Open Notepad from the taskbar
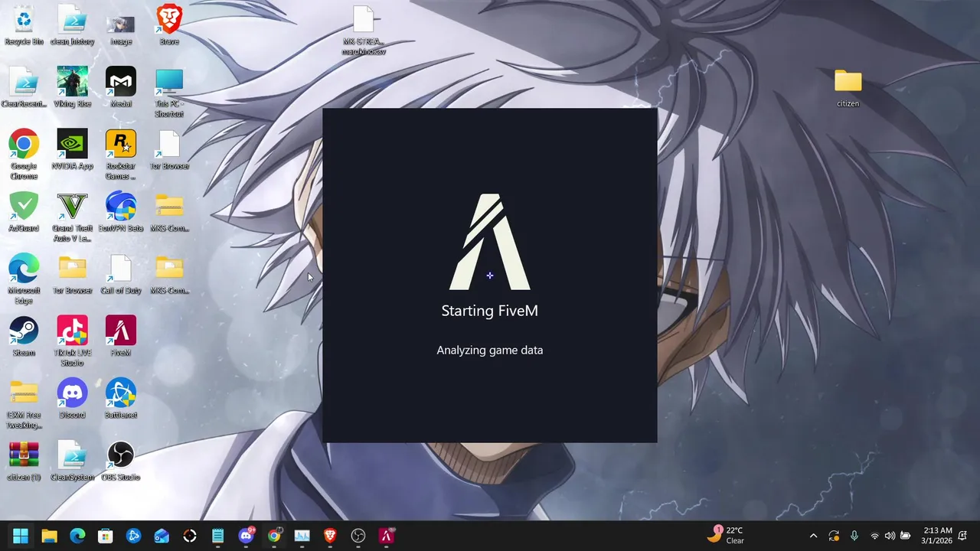This screenshot has height=551, width=980. coord(217,536)
